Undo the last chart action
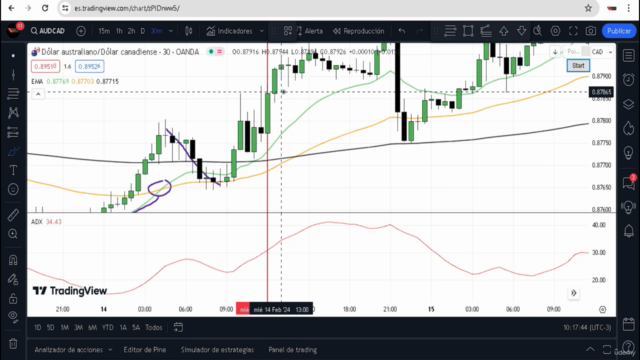 tap(402, 31)
